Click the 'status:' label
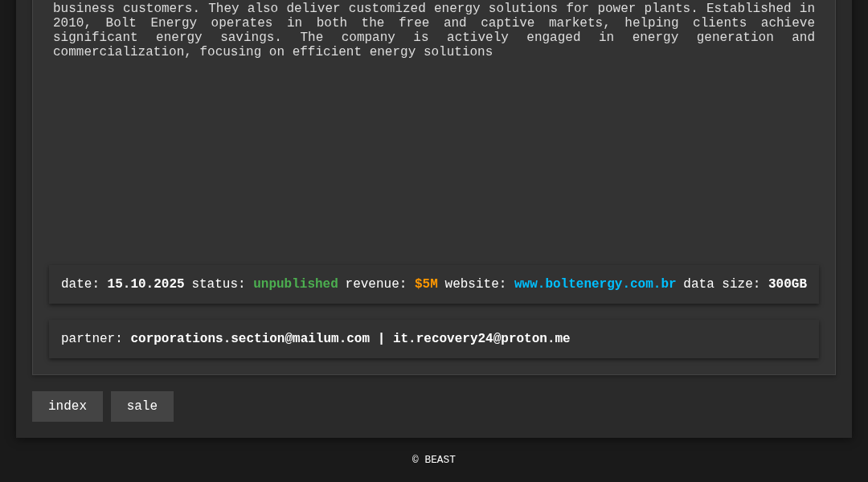Viewport: 868px width, 482px height. pos(218,284)
